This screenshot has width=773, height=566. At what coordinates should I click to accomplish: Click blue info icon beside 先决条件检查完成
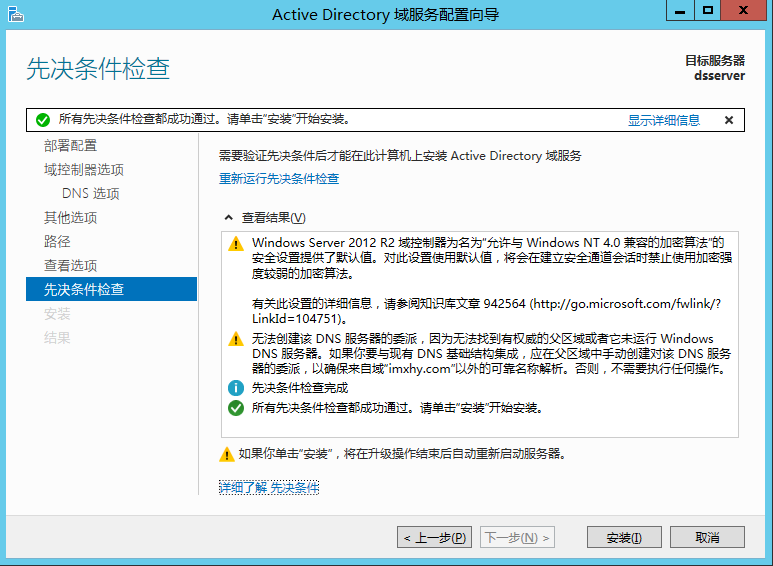coord(236,388)
